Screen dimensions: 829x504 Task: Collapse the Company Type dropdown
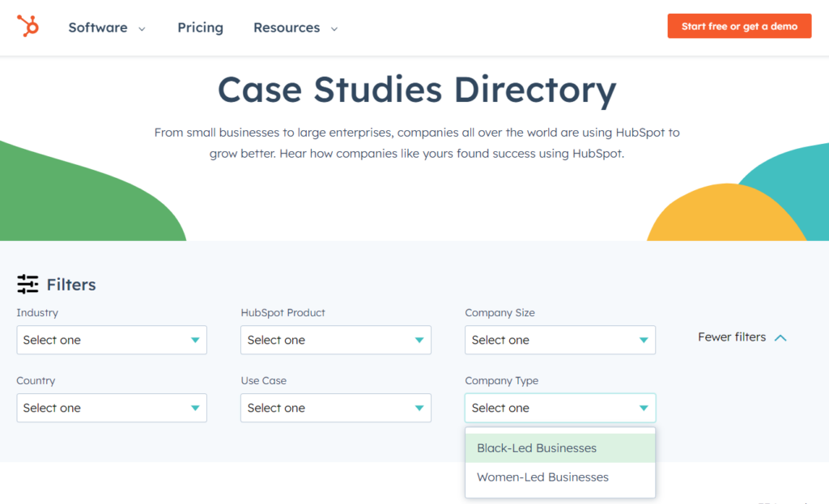coord(559,408)
